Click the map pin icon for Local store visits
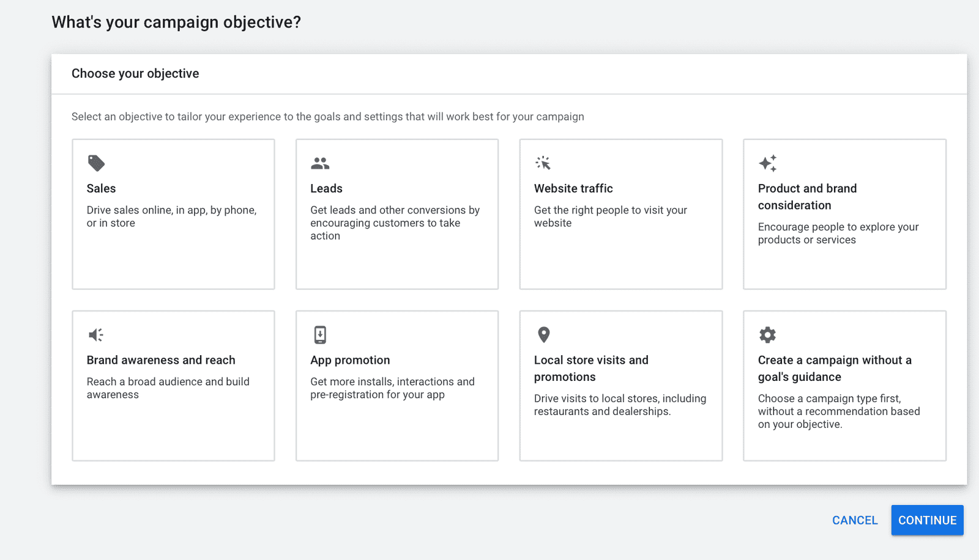979x560 pixels. pos(543,335)
